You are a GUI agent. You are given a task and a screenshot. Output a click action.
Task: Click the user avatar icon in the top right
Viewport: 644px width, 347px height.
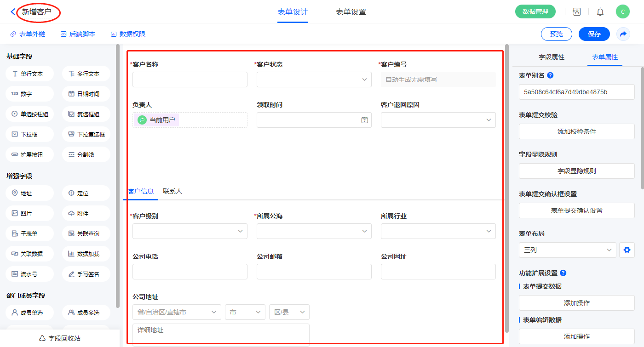tap(622, 12)
